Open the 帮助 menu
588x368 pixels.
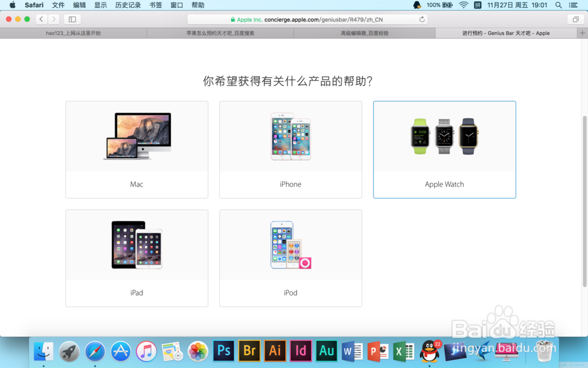tap(198, 5)
